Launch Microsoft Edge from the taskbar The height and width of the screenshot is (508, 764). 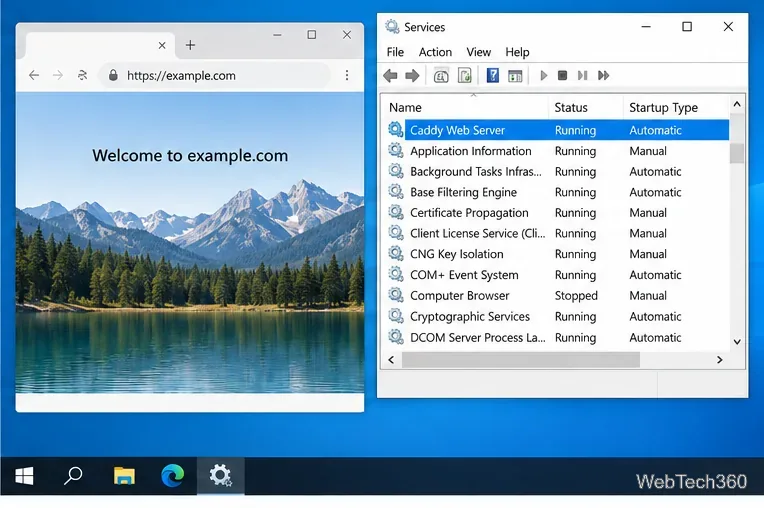(x=172, y=476)
